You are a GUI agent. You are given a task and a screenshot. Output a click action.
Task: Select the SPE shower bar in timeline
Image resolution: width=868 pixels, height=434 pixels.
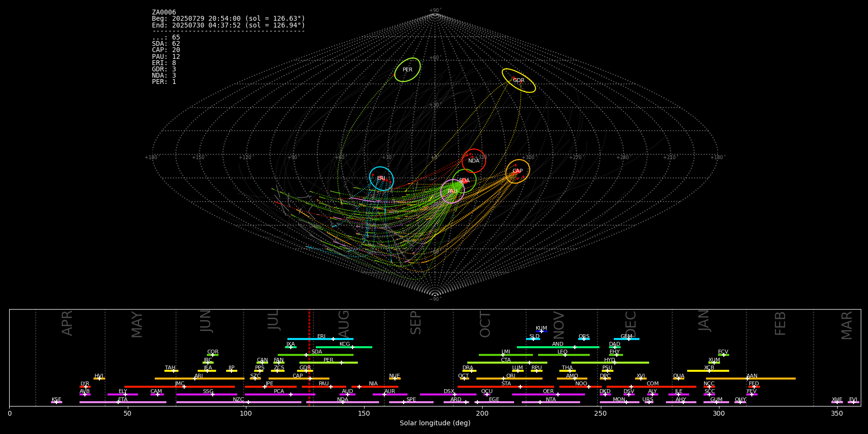coord(411,402)
